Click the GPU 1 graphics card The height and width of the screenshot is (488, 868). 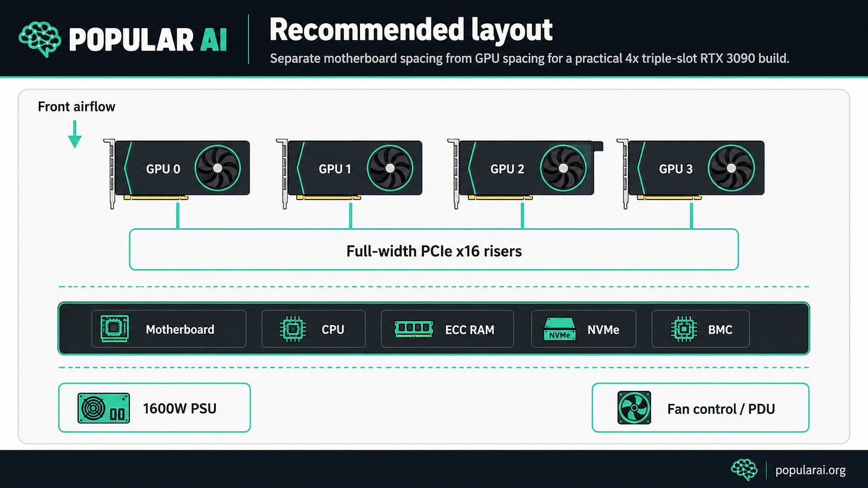(x=349, y=173)
